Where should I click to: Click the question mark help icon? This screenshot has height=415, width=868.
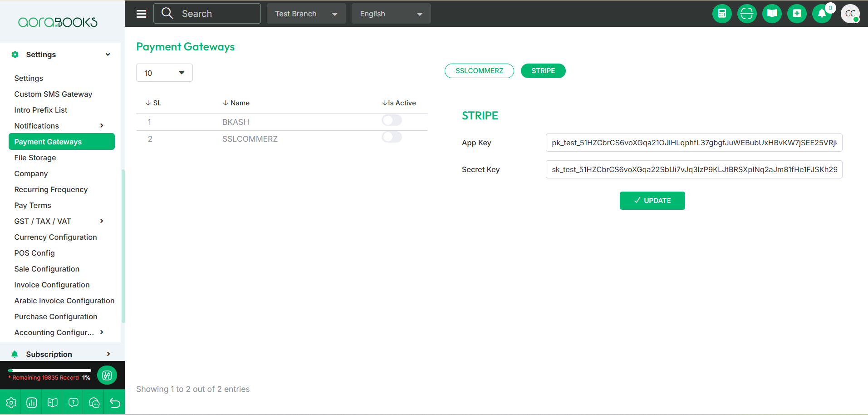(x=74, y=402)
